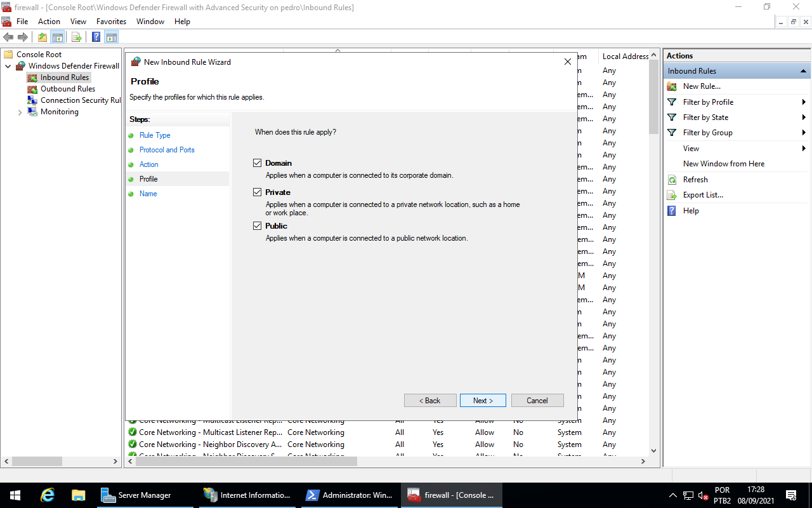This screenshot has width=812, height=508.
Task: Open the Action menu in the menu bar
Action: click(x=49, y=22)
